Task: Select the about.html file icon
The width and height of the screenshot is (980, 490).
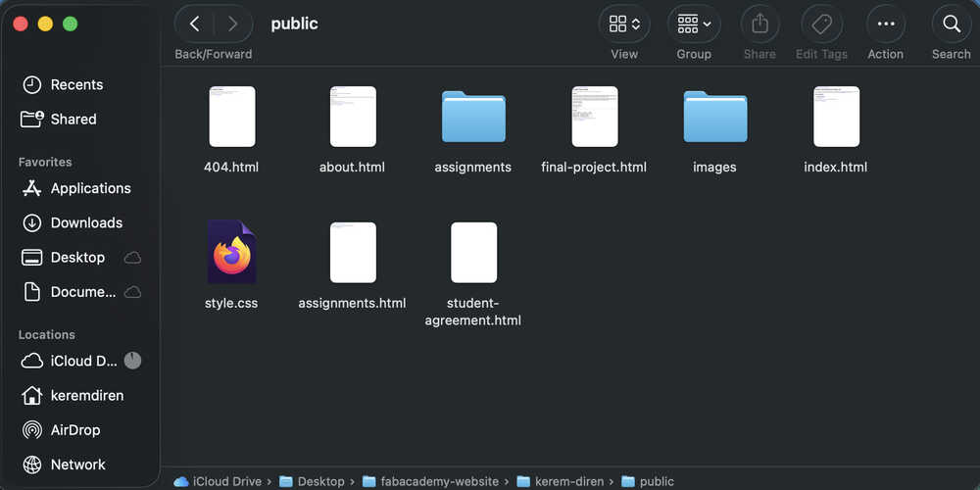Action: 353,117
